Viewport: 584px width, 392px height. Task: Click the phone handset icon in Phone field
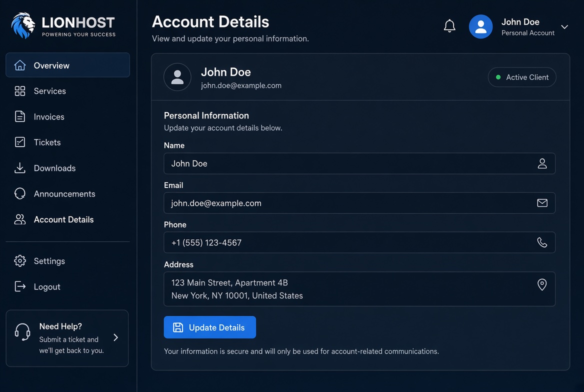tap(542, 242)
